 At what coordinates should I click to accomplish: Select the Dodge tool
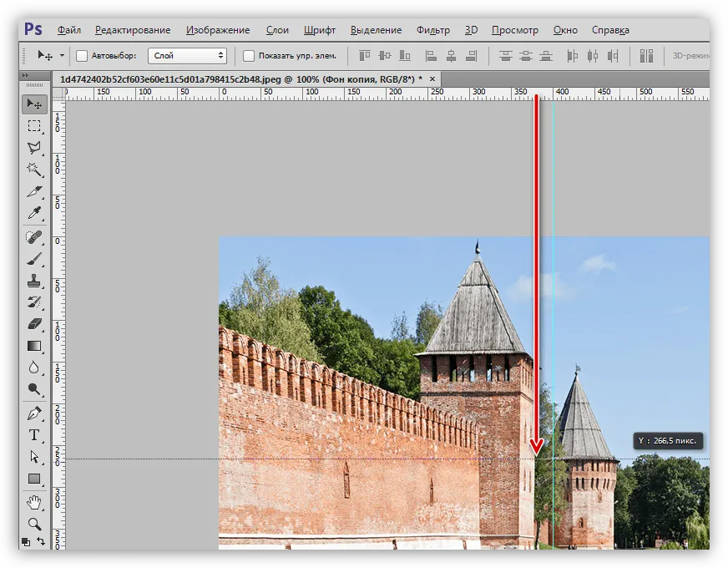point(34,389)
